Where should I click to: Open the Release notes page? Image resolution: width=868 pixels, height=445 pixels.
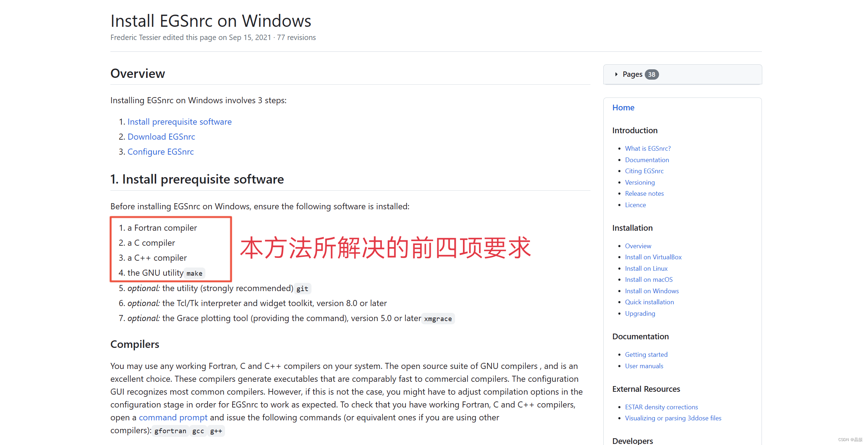[x=644, y=193]
